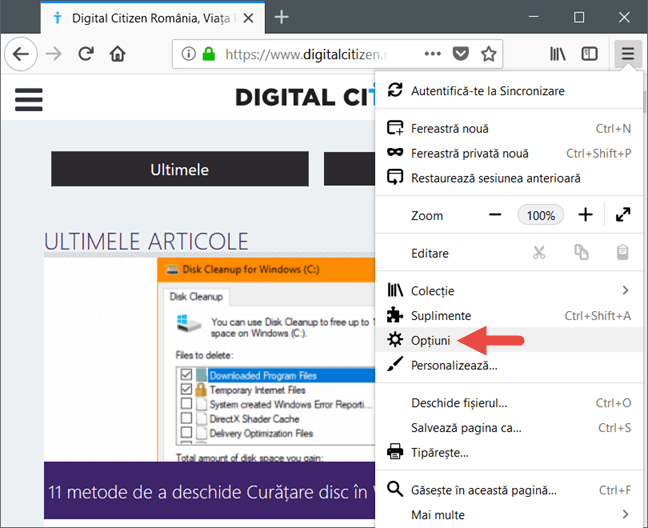The height and width of the screenshot is (528, 648).
Task: Enter full screen mode from Zoom row
Action: (623, 215)
